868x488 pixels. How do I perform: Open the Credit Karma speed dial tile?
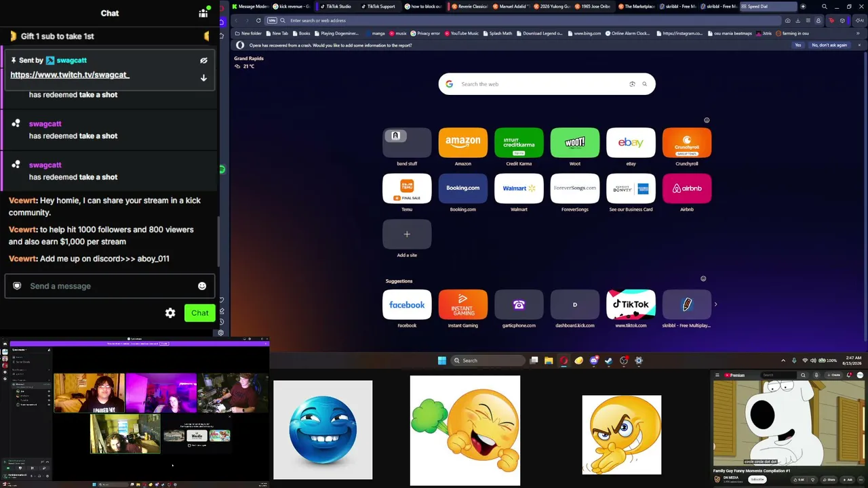(519, 142)
